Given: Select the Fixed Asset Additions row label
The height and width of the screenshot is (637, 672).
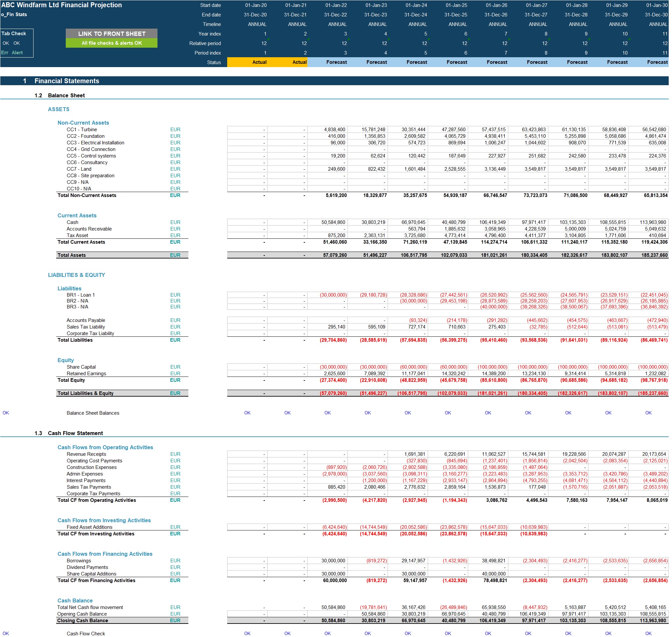Looking at the screenshot, I should [90, 527].
